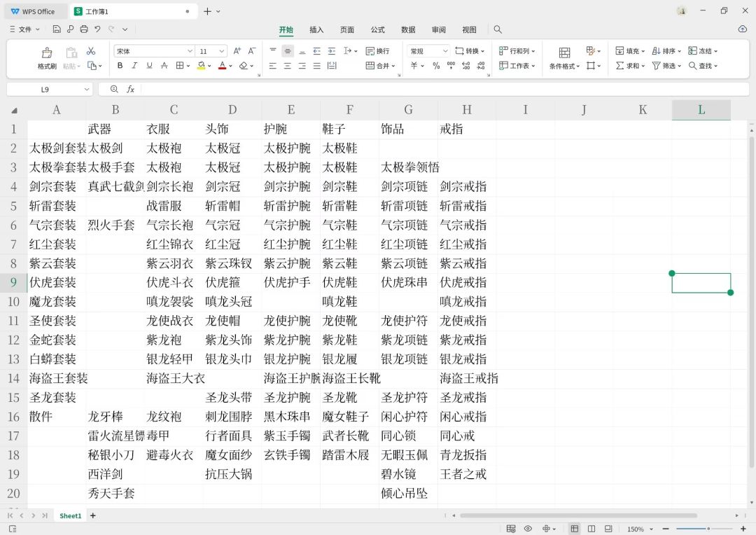Image resolution: width=756 pixels, height=535 pixels.
Task: Apply strikethrough formatting
Action: tap(164, 66)
